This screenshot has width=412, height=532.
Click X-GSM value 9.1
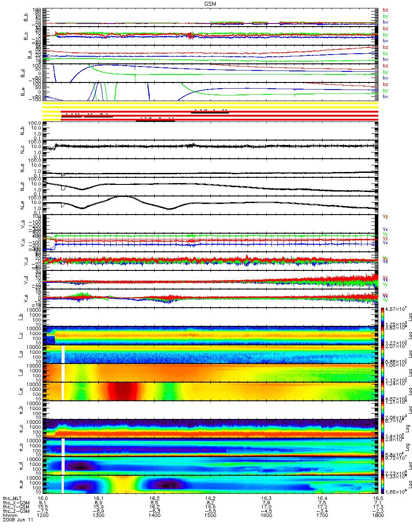pyautogui.click(x=43, y=502)
